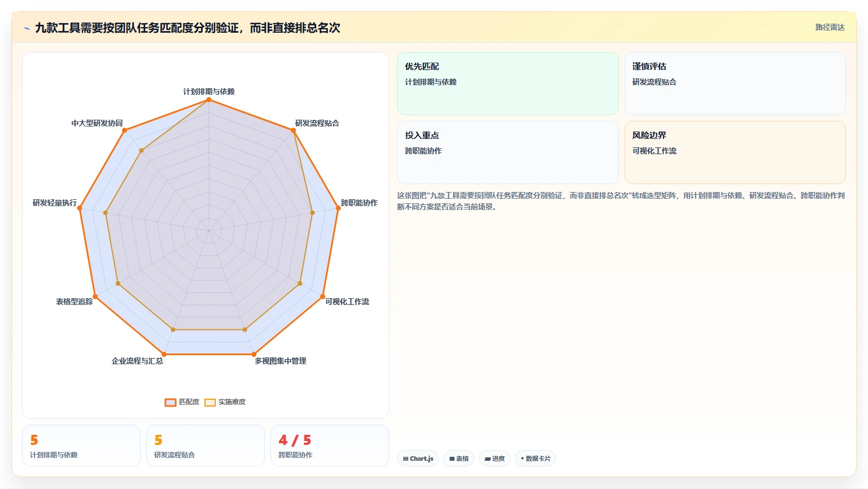The width and height of the screenshot is (868, 489).
Task: Click the orange data point at 可视化工作流
Action: (x=323, y=296)
